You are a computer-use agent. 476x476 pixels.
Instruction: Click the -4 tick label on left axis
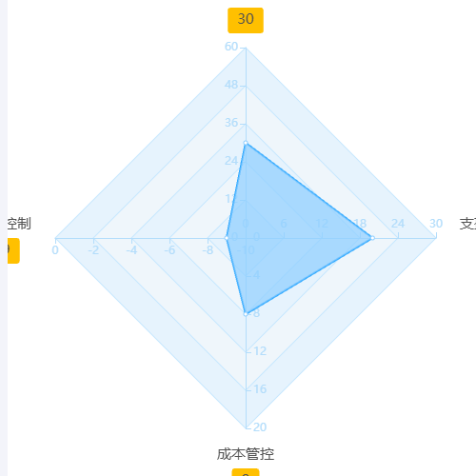[131, 250]
